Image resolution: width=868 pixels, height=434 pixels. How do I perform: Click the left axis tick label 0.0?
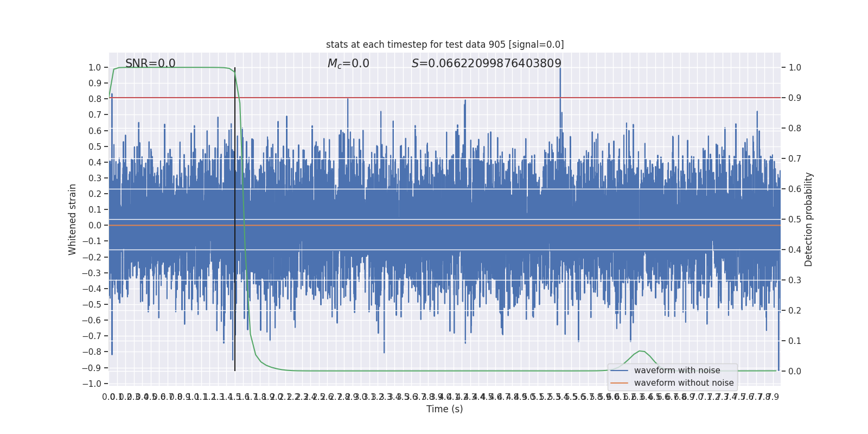coord(95,225)
